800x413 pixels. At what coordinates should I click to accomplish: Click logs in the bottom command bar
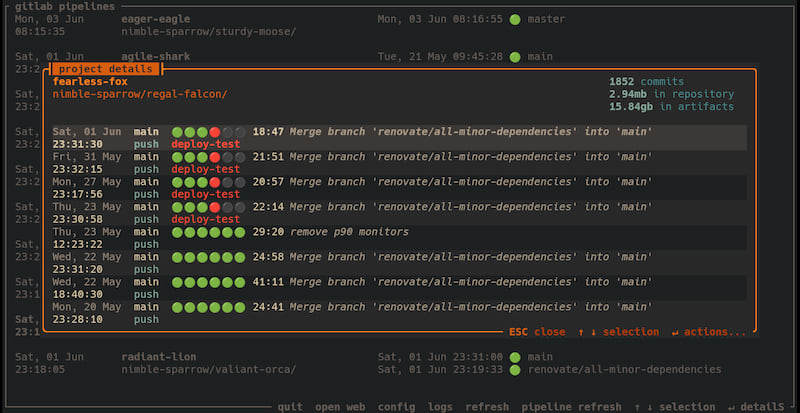(x=440, y=407)
